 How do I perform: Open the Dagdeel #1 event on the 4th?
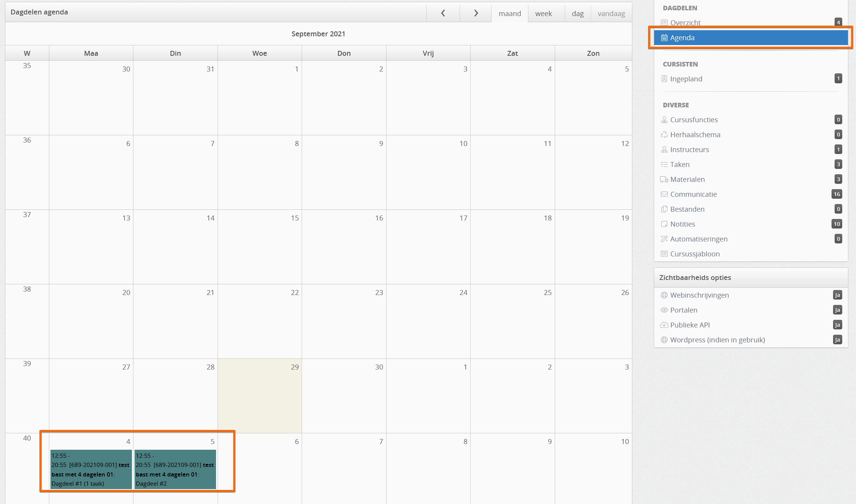click(x=91, y=470)
